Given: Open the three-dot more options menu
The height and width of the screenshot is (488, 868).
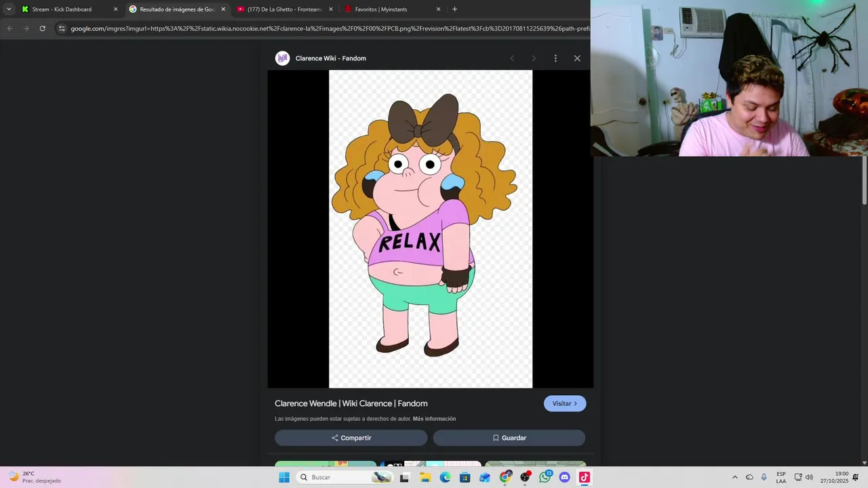Looking at the screenshot, I should click(555, 58).
